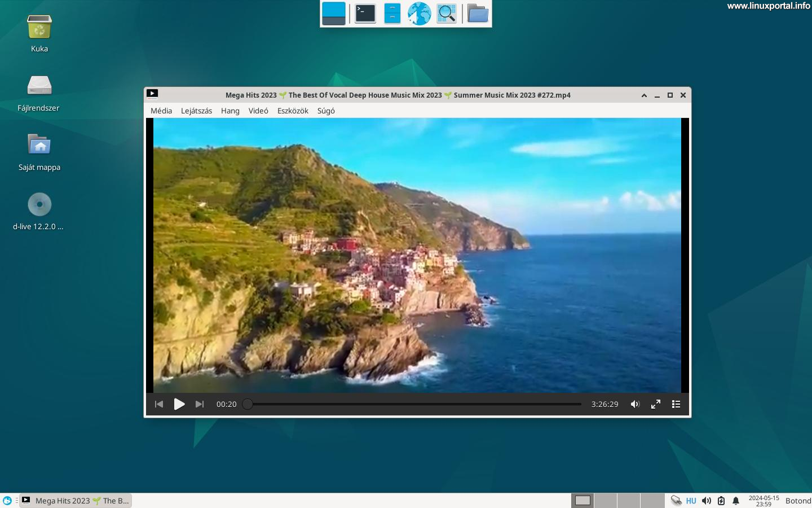Viewport: 812px width, 508px height.
Task: Skip to the next track in VLC
Action: (x=200, y=404)
